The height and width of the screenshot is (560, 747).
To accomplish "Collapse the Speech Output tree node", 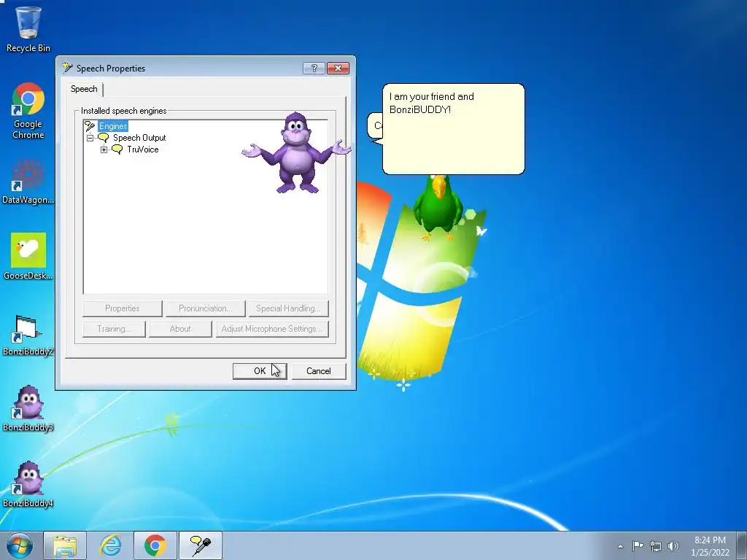I will (x=90, y=138).
